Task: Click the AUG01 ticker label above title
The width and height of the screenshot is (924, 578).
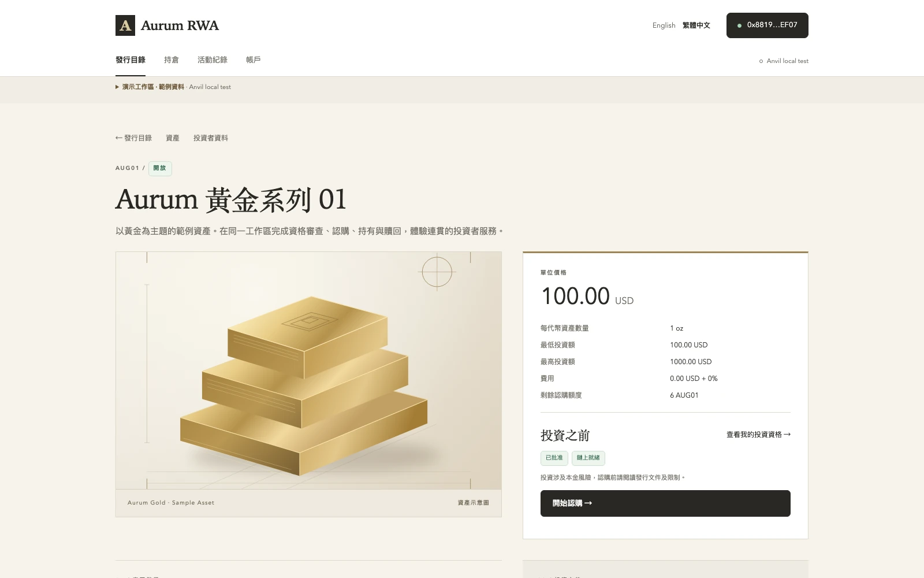Action: (127, 168)
